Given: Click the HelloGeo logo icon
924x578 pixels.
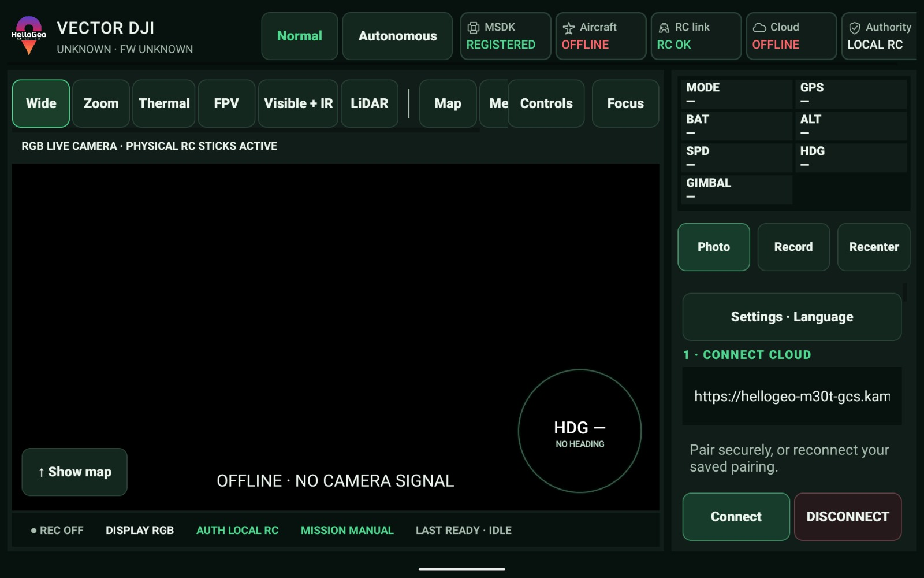Looking at the screenshot, I should 29,35.
